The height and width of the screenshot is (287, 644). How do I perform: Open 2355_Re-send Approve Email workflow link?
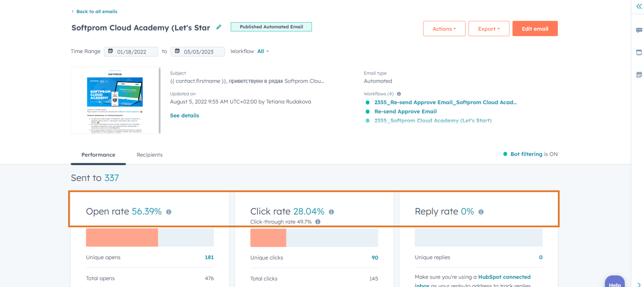(x=445, y=102)
